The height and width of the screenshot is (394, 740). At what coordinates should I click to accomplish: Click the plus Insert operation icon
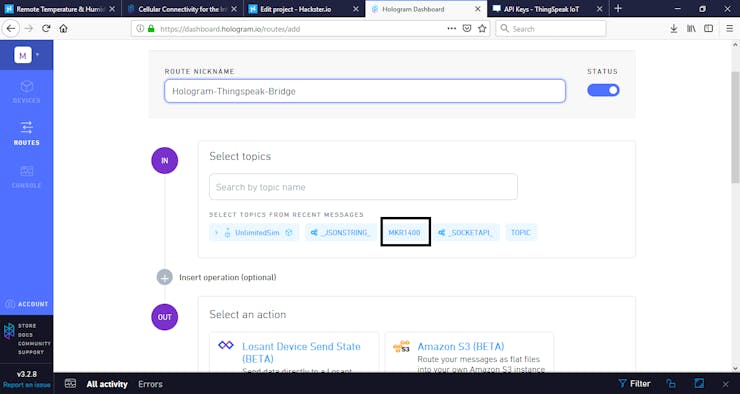click(x=165, y=277)
